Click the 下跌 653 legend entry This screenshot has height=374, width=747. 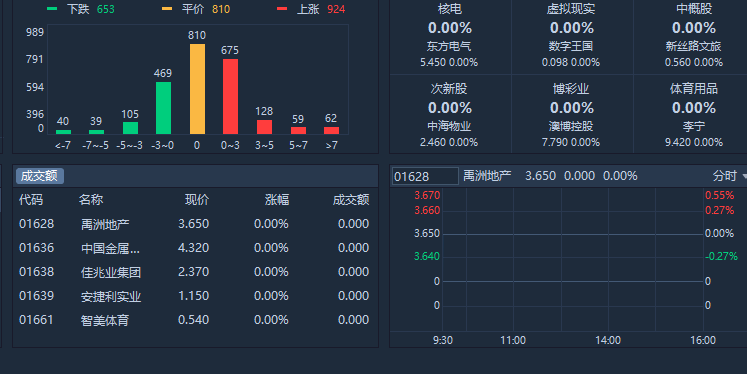click(81, 9)
